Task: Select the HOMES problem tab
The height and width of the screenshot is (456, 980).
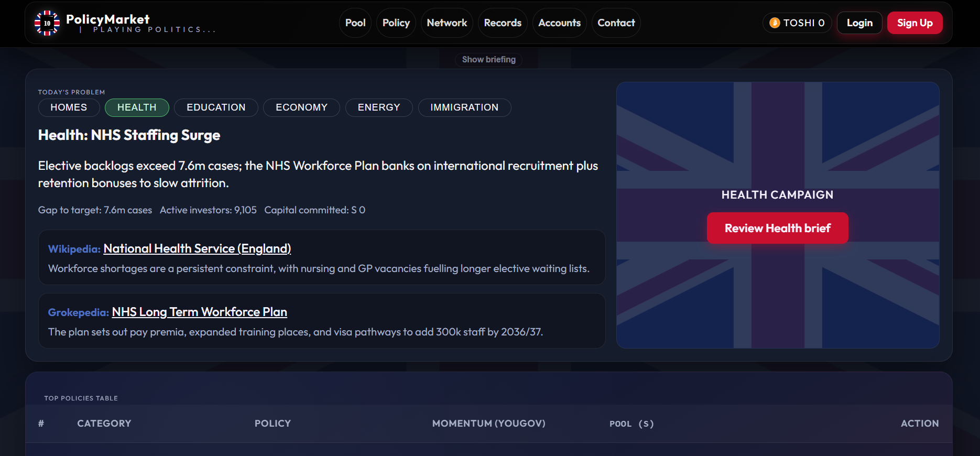Action: 69,107
